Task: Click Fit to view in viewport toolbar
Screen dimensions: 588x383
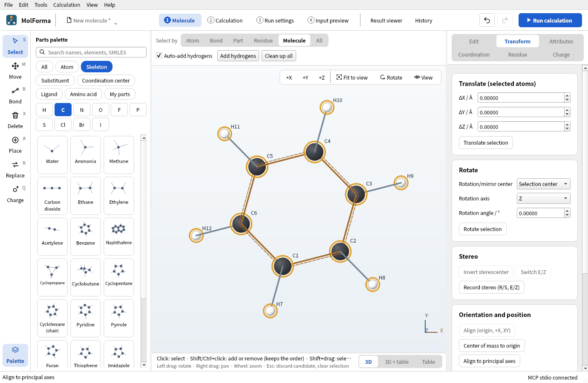Action: 352,77
